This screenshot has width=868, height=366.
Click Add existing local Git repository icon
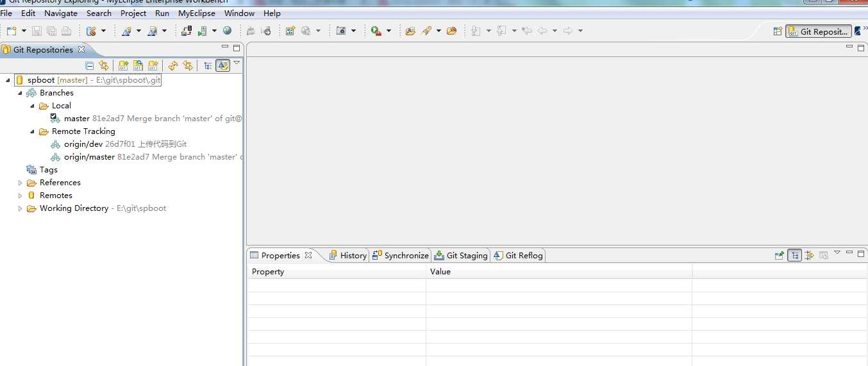coord(124,65)
